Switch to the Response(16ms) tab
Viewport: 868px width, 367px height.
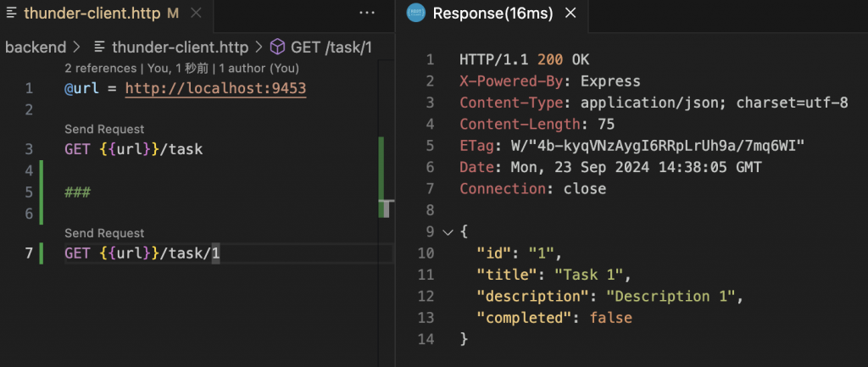click(x=490, y=14)
